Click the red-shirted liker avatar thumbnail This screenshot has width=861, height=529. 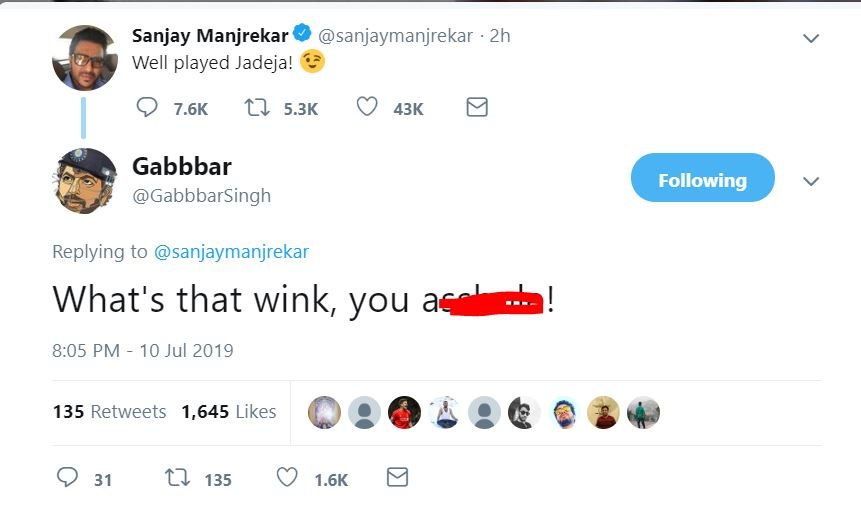coord(404,412)
